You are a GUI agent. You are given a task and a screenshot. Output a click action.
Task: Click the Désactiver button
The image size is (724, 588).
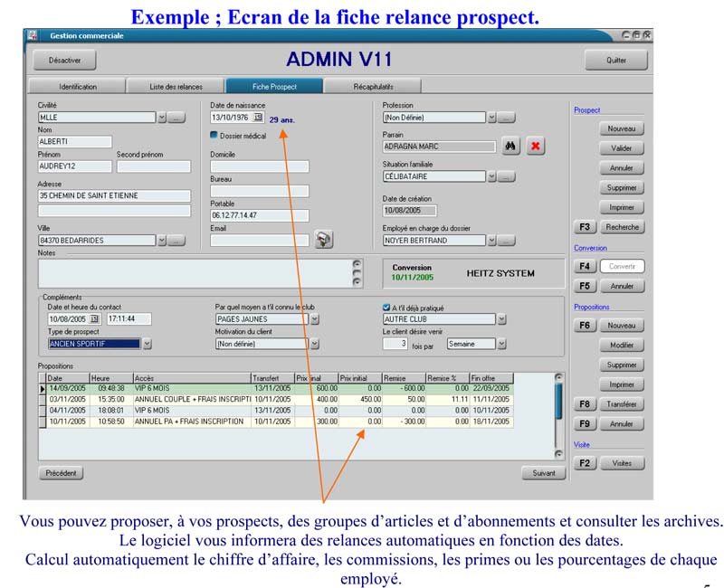point(64,60)
